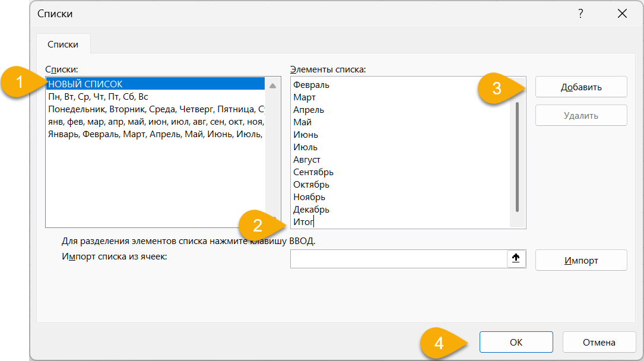Place cursor at Итог line in elements
This screenshot has height=361, width=644.
[304, 222]
